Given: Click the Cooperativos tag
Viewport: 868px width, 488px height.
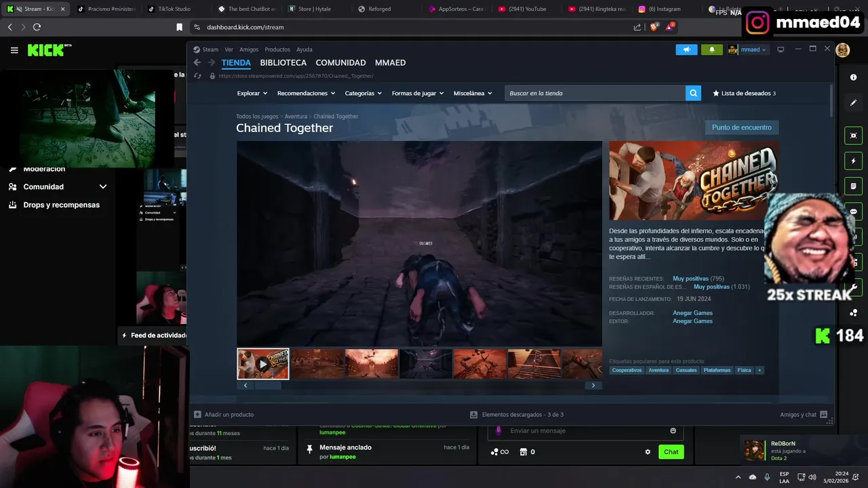Looking at the screenshot, I should click(x=627, y=370).
